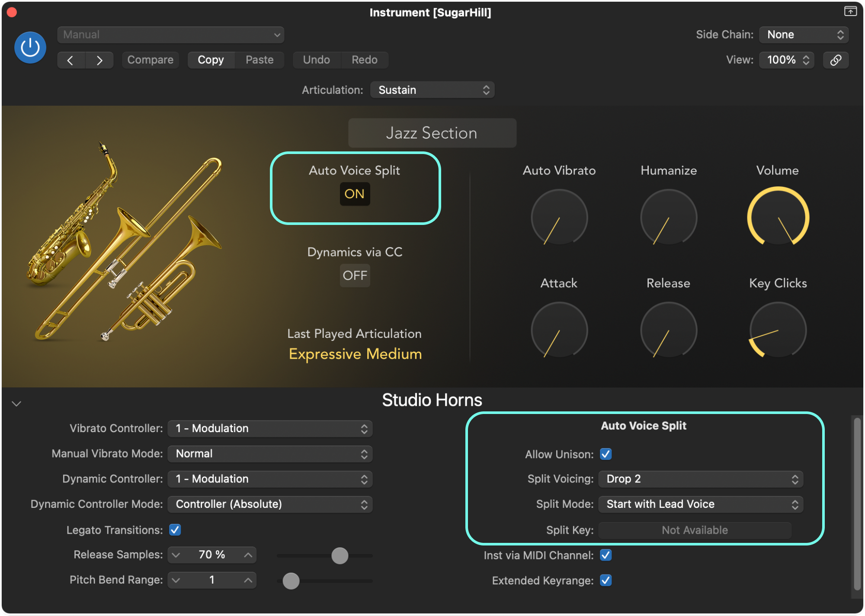Open Dynamic Controller Mode dropdown
This screenshot has height=616, width=865.
[x=270, y=504]
